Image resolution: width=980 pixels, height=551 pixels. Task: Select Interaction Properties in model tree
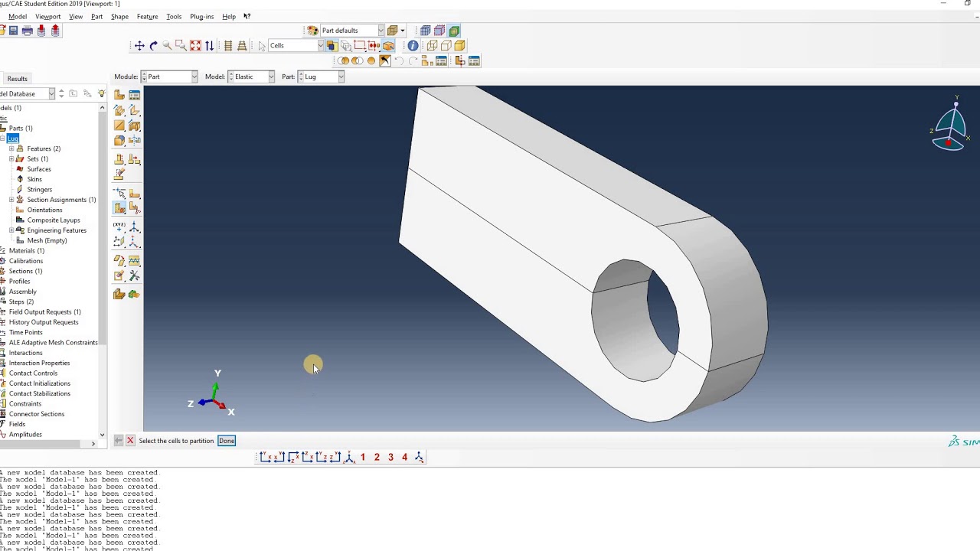point(39,363)
